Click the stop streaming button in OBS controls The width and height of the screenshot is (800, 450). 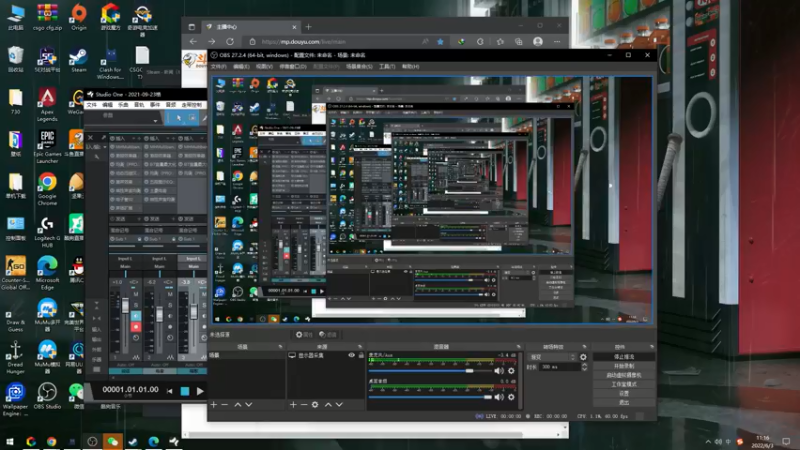624,357
